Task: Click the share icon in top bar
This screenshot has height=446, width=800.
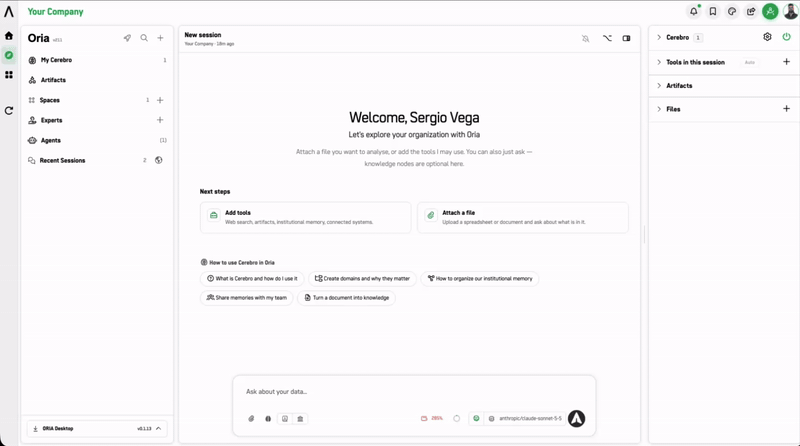Action: tap(751, 11)
